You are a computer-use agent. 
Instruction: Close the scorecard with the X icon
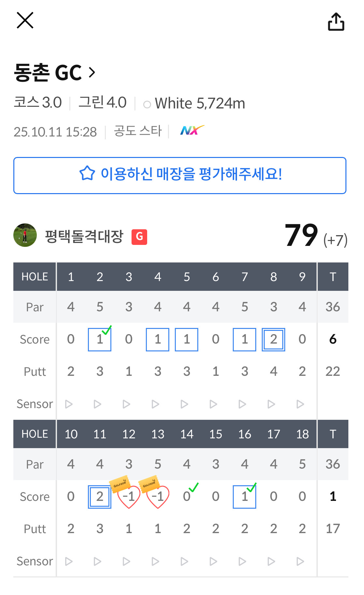pos(25,21)
